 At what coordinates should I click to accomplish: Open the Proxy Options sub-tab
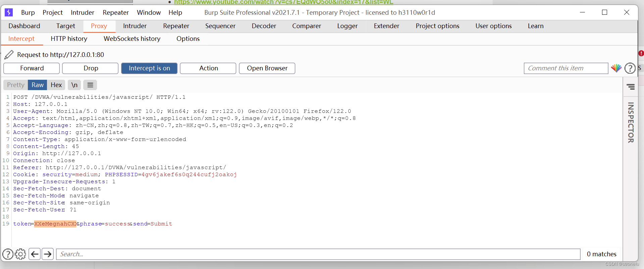(188, 39)
